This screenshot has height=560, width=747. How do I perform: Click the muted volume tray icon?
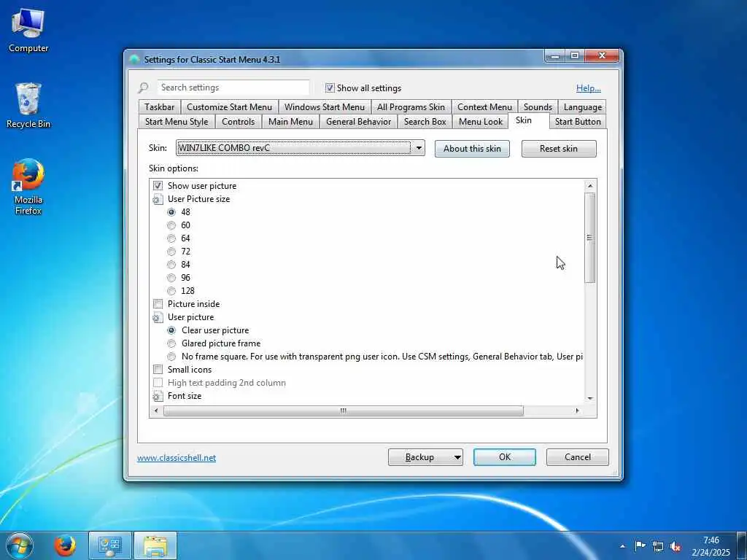[x=675, y=546]
